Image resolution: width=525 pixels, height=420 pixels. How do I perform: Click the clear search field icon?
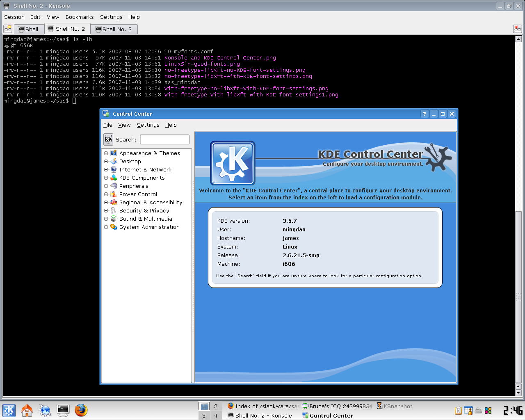coord(108,139)
